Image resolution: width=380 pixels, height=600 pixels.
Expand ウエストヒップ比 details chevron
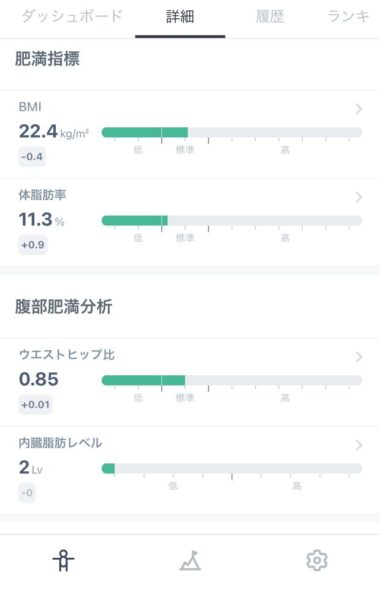[359, 357]
